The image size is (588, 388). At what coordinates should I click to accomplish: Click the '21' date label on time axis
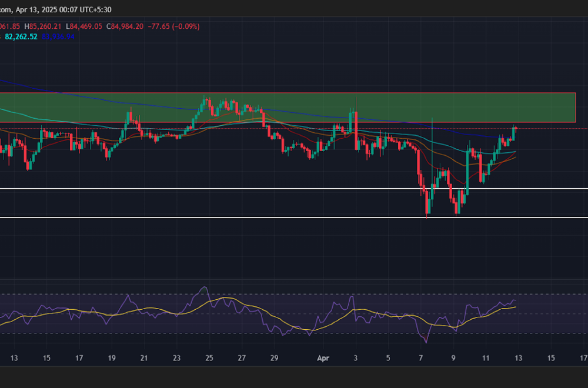click(144, 359)
